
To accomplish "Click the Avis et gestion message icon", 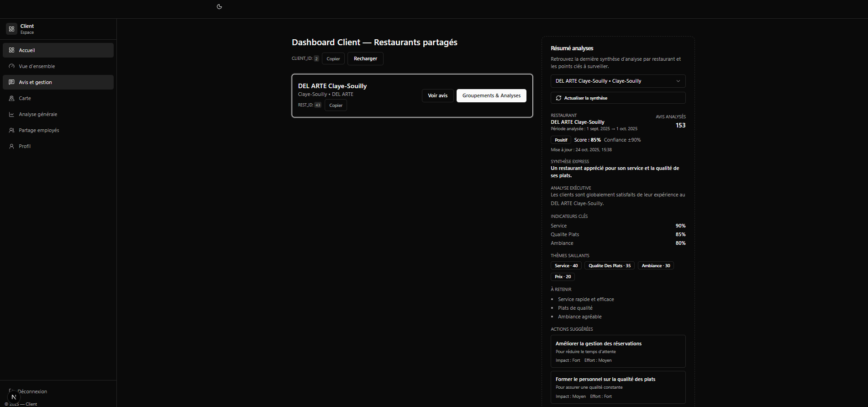I will pos(11,82).
